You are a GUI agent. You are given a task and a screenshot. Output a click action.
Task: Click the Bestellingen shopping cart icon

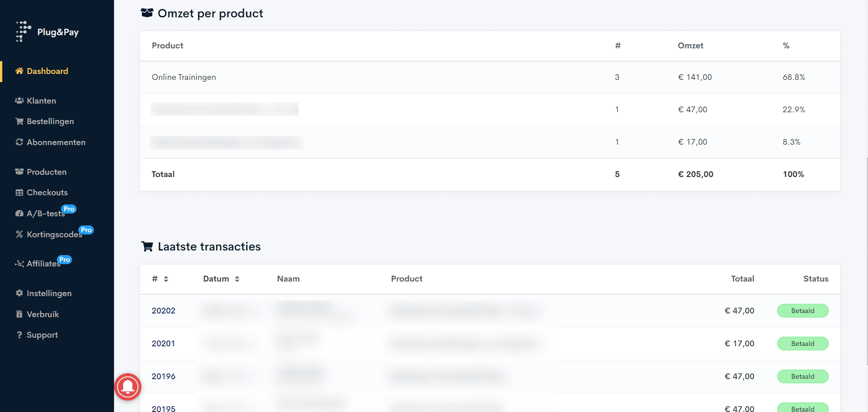click(x=19, y=121)
